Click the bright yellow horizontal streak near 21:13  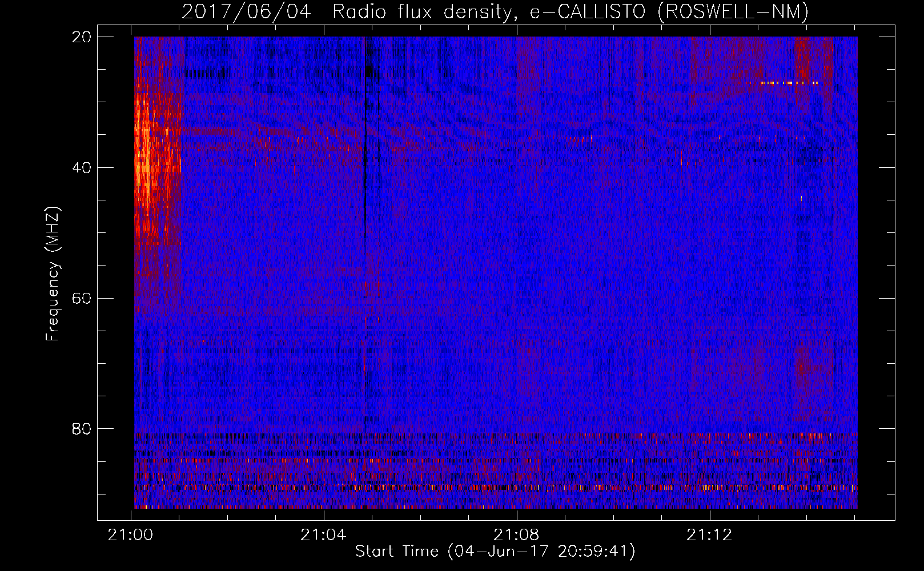[788, 83]
